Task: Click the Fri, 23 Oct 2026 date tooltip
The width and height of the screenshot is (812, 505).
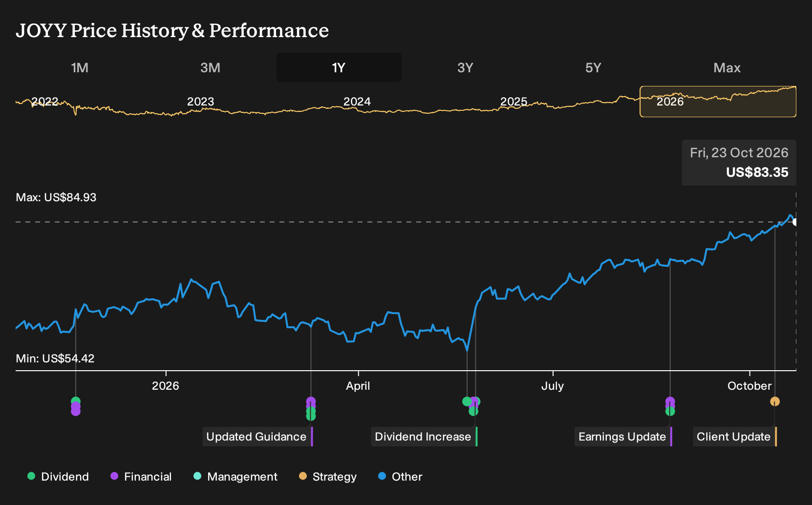Action: click(739, 153)
